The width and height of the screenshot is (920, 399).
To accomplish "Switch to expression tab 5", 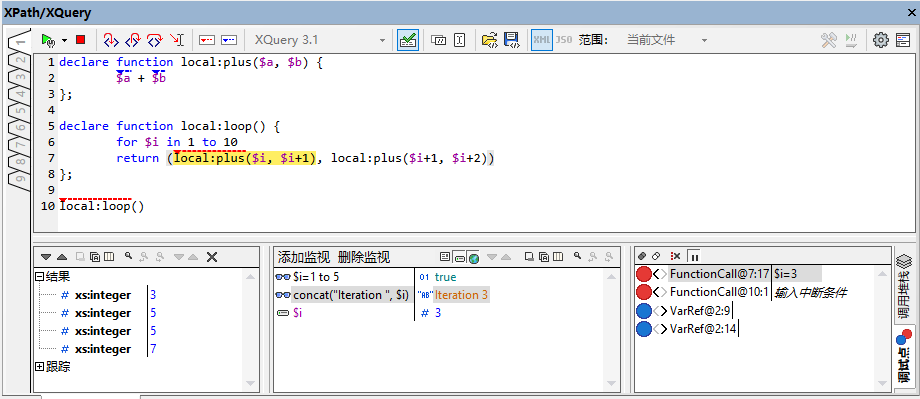I will click(x=20, y=111).
